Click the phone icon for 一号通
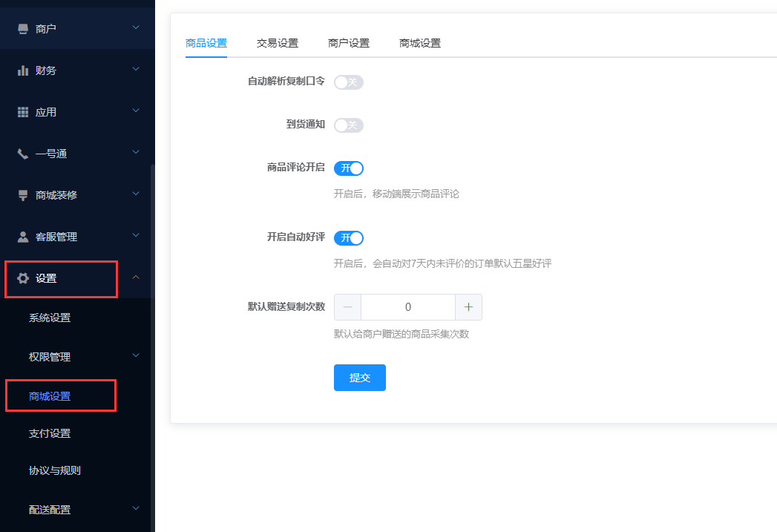The width and height of the screenshot is (777, 532). 23,154
